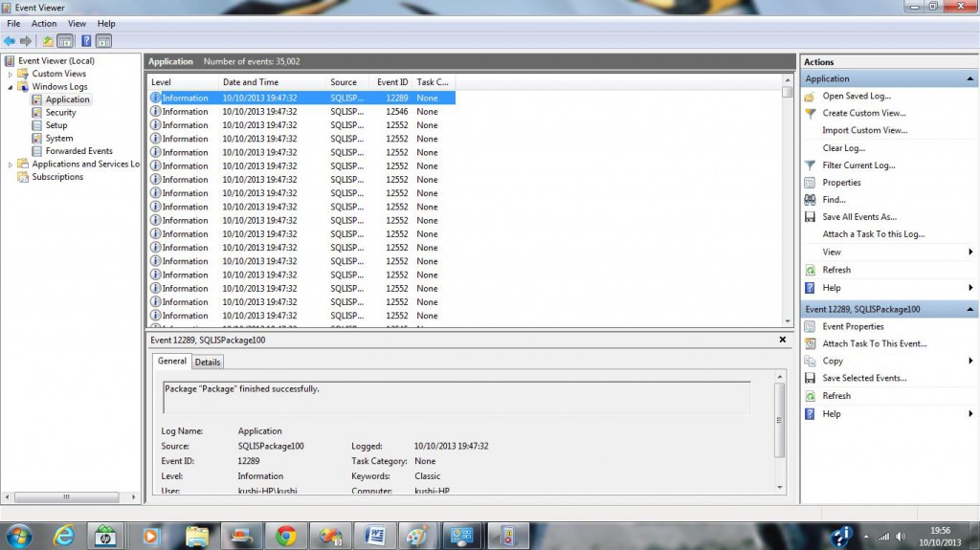Open the Action menu
The width and height of the screenshot is (980, 550).
click(x=44, y=23)
